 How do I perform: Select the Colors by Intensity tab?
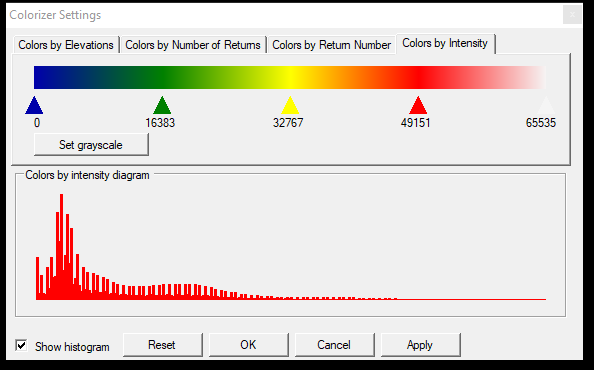(445, 44)
